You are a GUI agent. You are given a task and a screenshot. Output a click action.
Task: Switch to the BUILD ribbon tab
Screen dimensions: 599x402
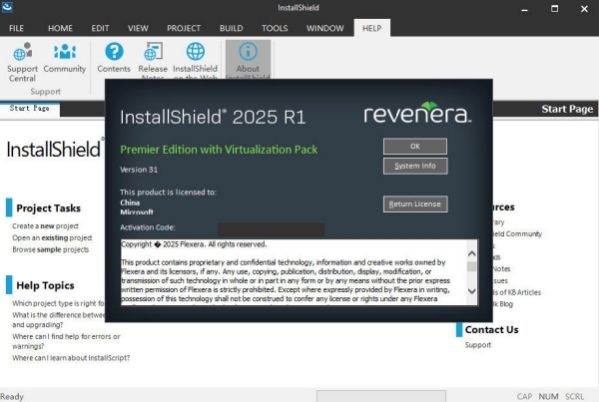tap(231, 28)
